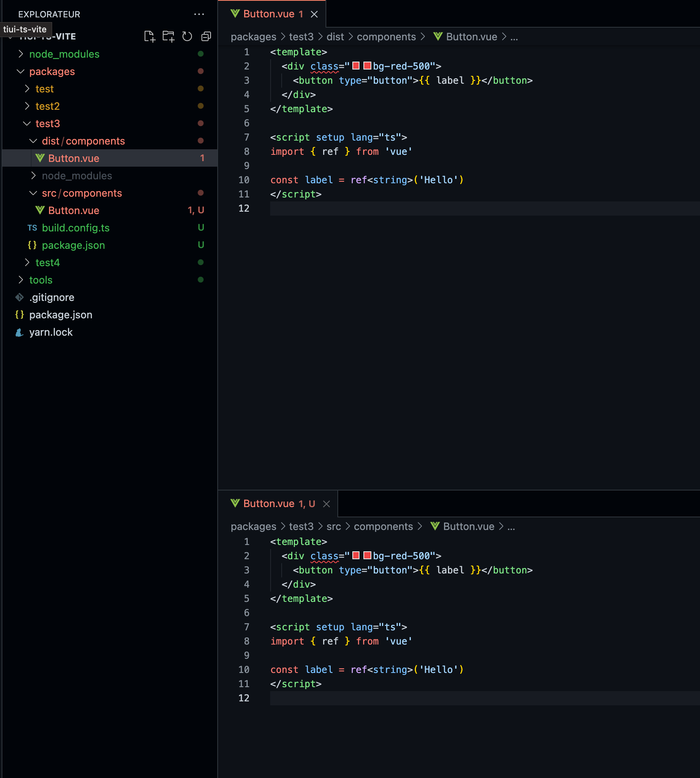Click 'Button.vue' breadcrumb in top editor

coord(471,37)
